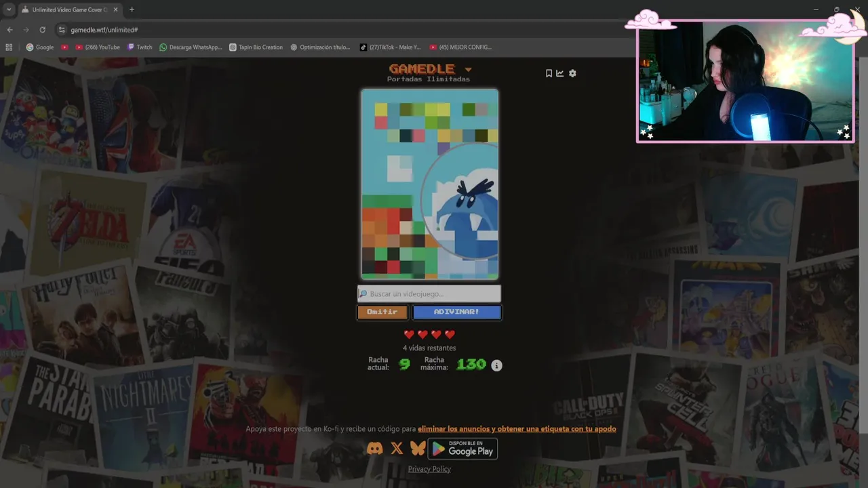Open the apps grid in bookmarks bar
The width and height of the screenshot is (868, 488).
pos(9,47)
